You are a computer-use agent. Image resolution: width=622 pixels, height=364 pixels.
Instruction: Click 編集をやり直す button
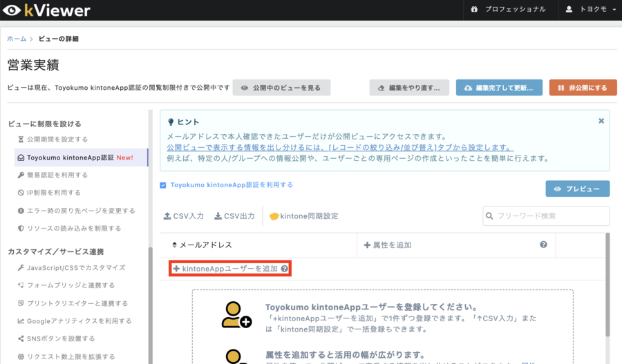click(x=409, y=88)
